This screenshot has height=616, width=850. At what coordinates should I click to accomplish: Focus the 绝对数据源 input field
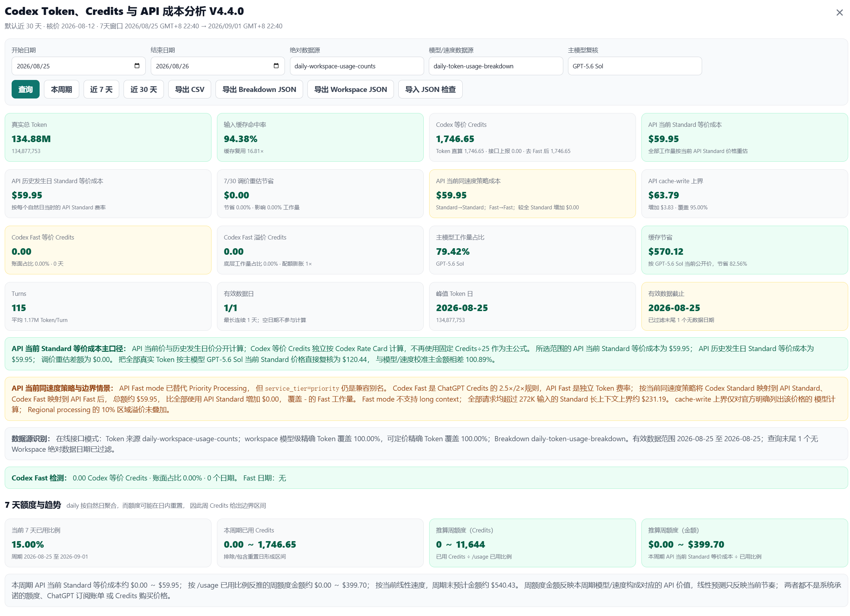point(357,66)
